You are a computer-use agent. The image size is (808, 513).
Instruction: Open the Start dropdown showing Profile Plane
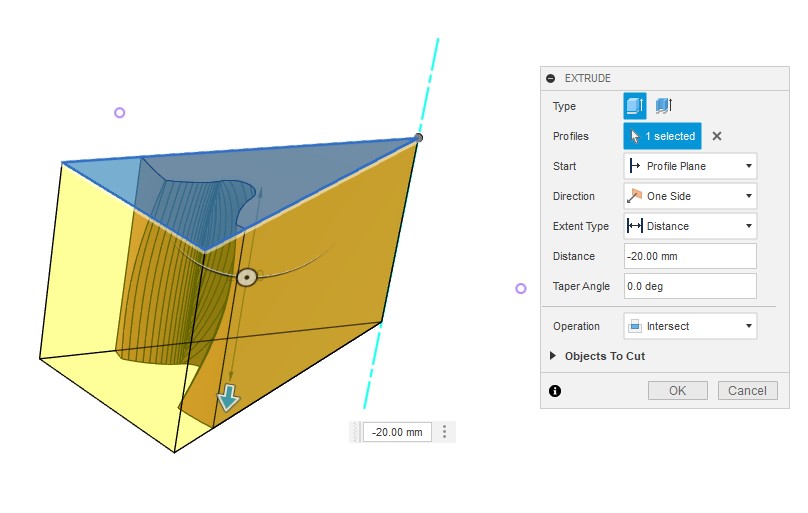tap(689, 166)
